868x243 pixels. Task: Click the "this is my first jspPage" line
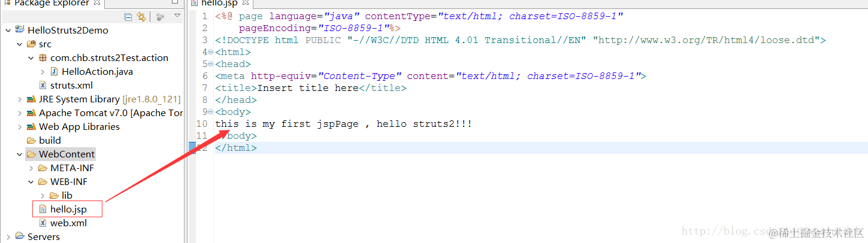[344, 124]
